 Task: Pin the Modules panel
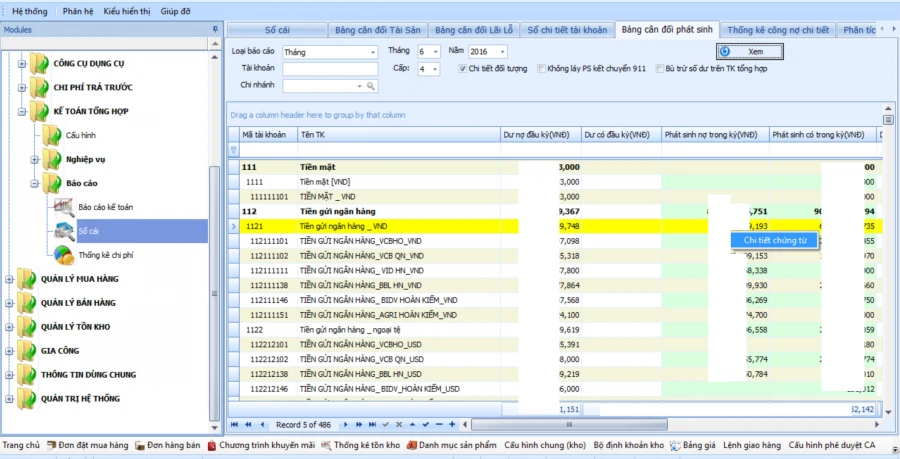pyautogui.click(x=215, y=29)
